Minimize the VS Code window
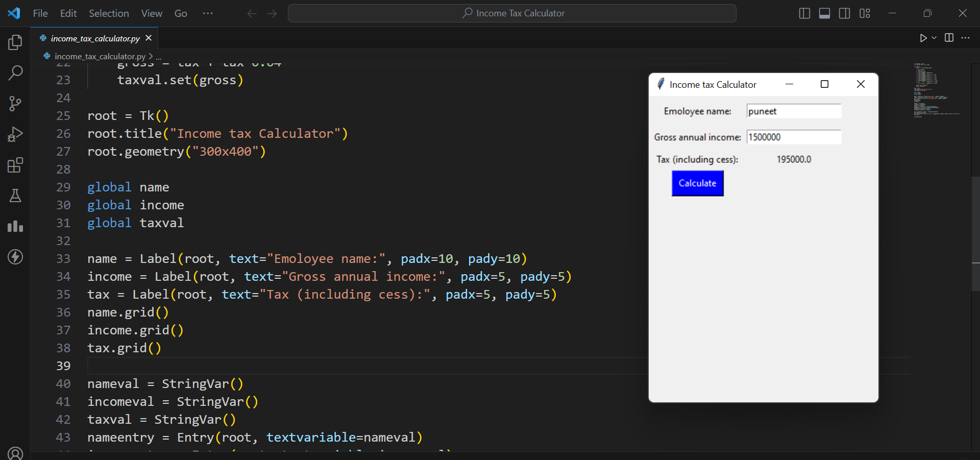This screenshot has height=460, width=980. coord(892,13)
